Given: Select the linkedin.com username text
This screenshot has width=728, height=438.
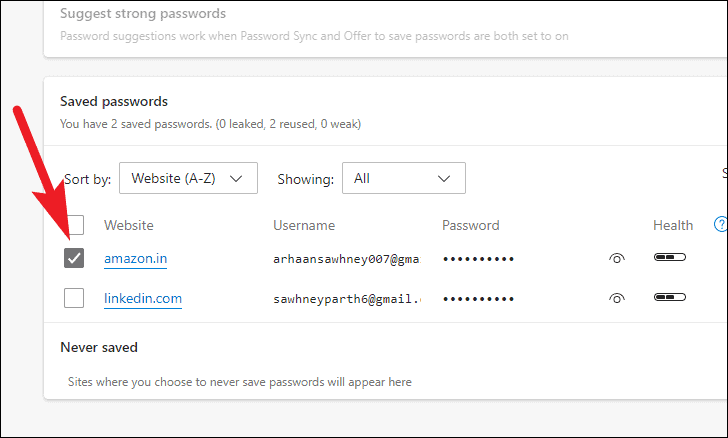Looking at the screenshot, I should pos(346,298).
